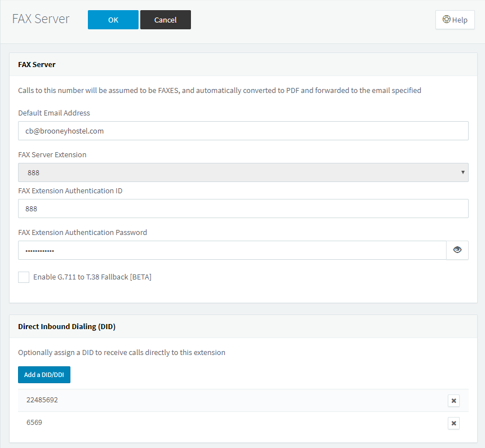The image size is (485, 448).
Task: Enable G.711 to T.38 Fallback checkbox
Action: coord(24,277)
